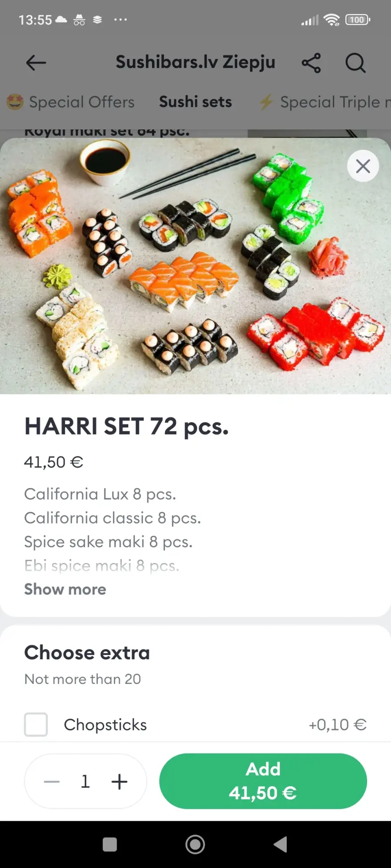Tap the Wi-Fi status icon
This screenshot has height=868, width=391.
332,20
